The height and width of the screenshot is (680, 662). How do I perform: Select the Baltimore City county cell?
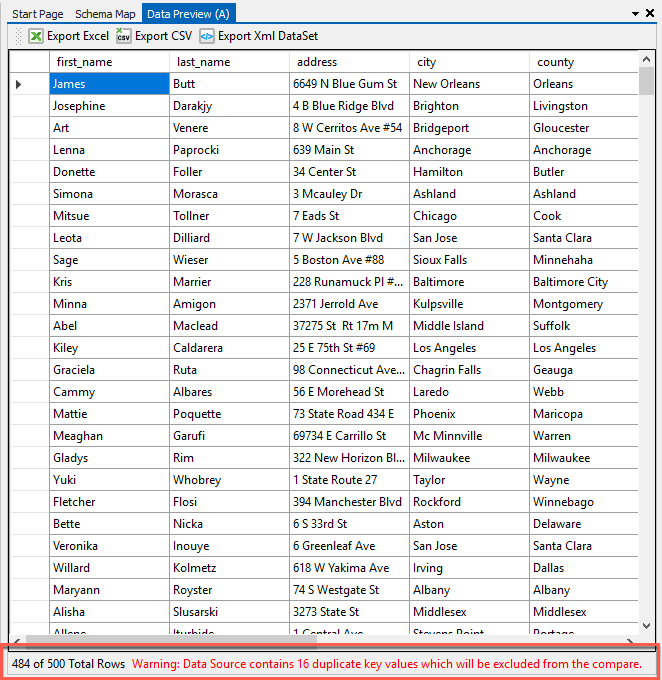[584, 282]
